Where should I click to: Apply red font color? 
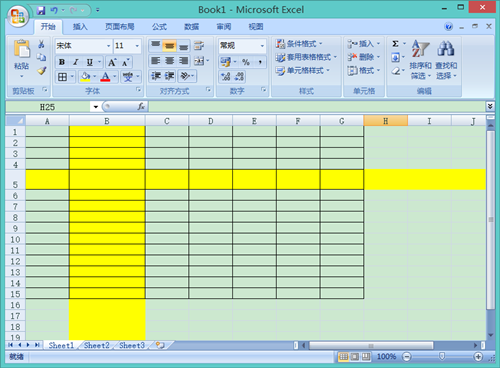pos(105,77)
